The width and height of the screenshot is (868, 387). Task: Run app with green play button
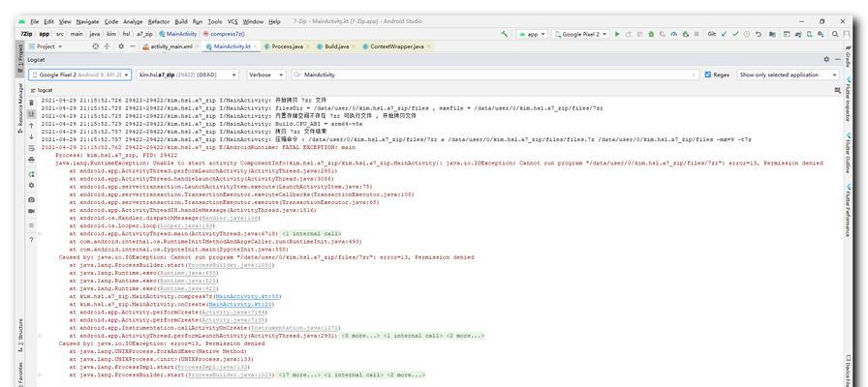pos(618,34)
